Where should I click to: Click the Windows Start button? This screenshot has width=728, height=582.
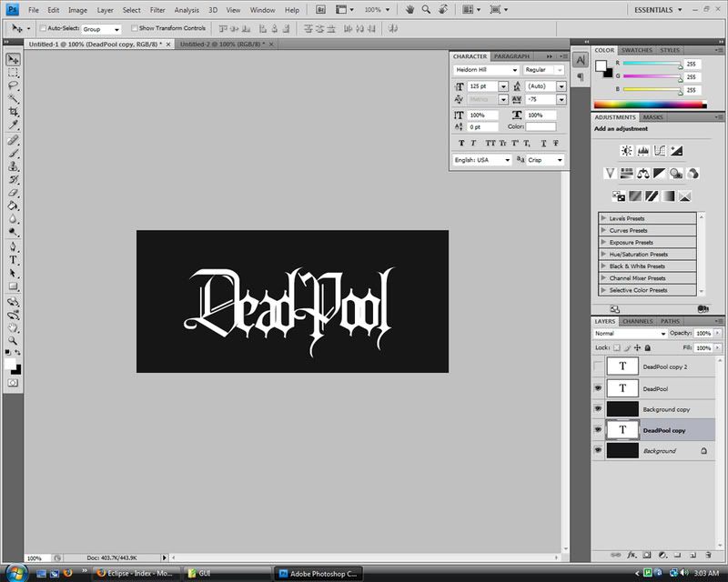pyautogui.click(x=16, y=573)
